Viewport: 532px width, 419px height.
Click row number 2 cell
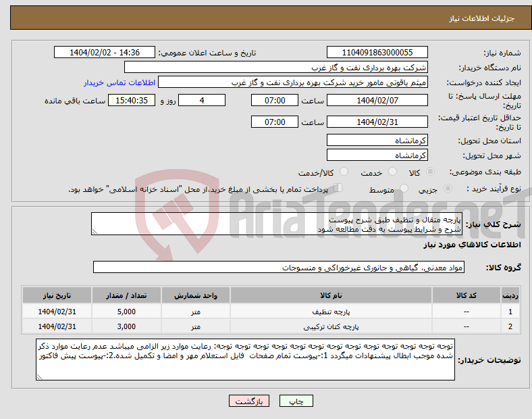(510, 326)
